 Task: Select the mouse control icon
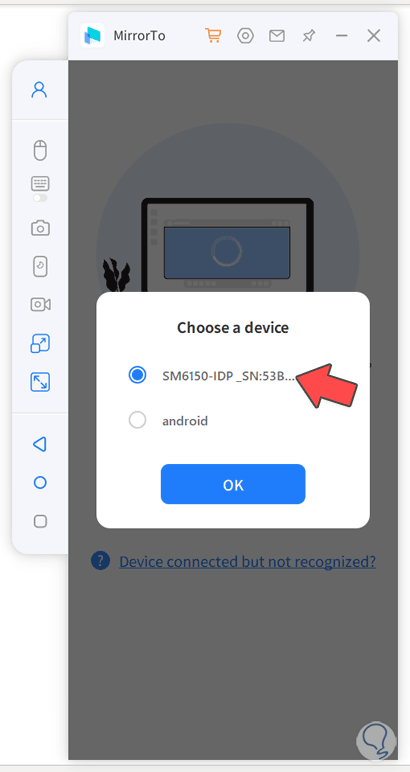click(x=40, y=150)
